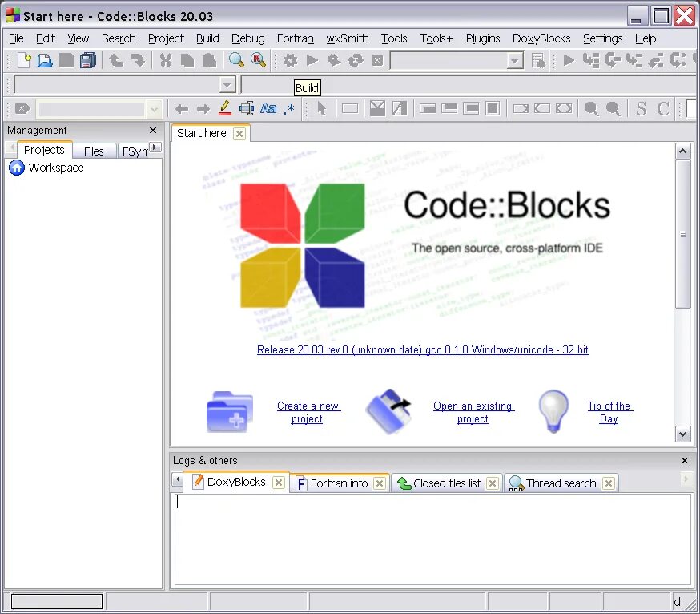The width and height of the screenshot is (700, 614).
Task: Click the Open file toolbar icon
Action: 45,60
